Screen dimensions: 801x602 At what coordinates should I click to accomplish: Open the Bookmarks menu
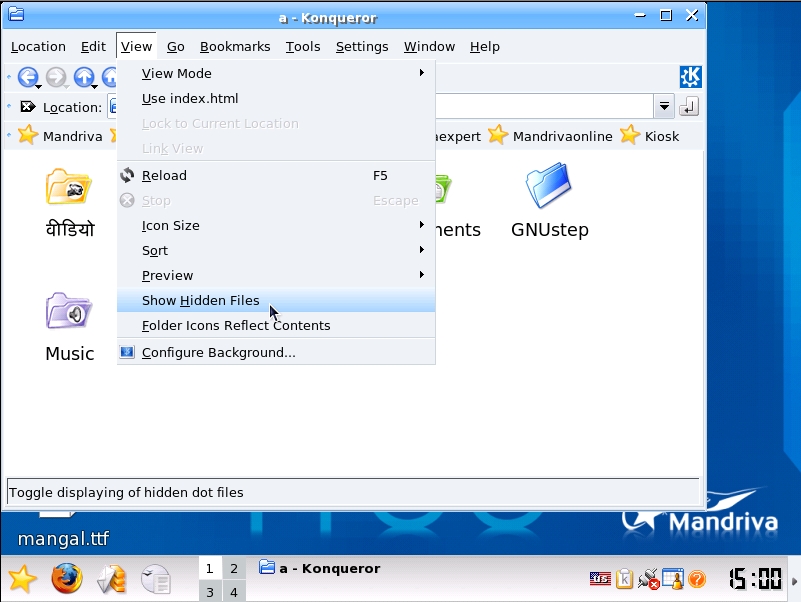point(235,47)
